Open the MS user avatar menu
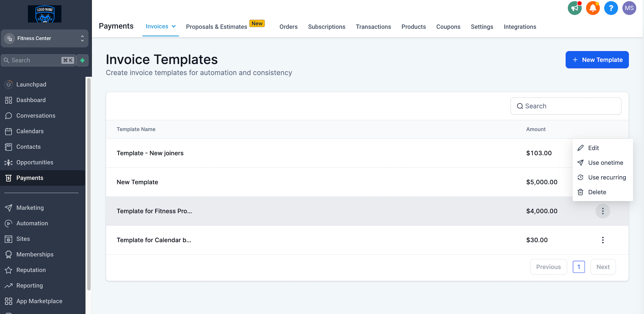The width and height of the screenshot is (644, 314). [629, 8]
